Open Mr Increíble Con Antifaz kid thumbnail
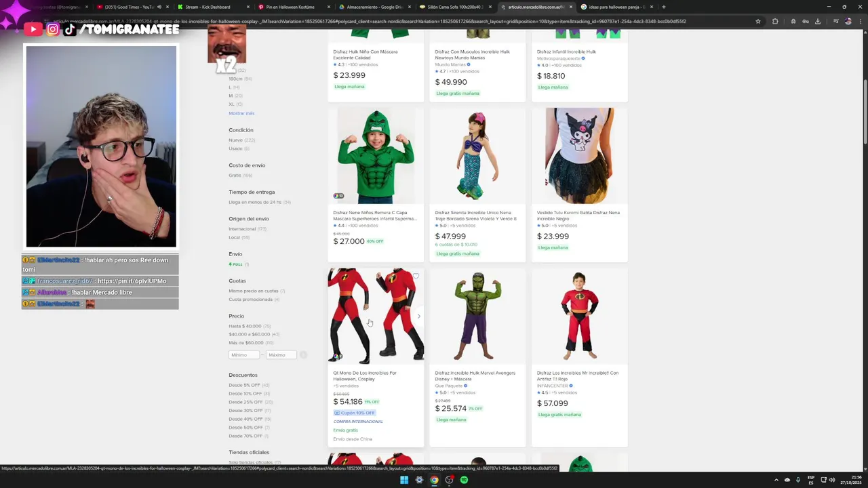 (x=580, y=316)
